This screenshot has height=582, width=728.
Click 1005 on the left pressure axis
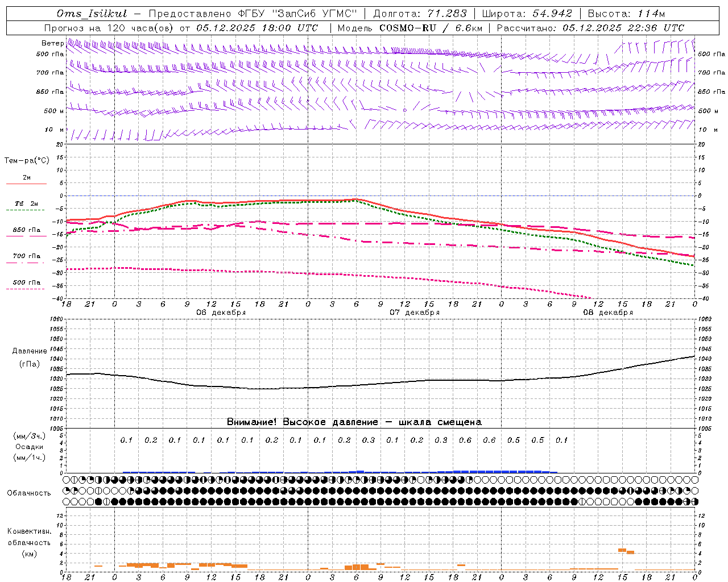57,429
